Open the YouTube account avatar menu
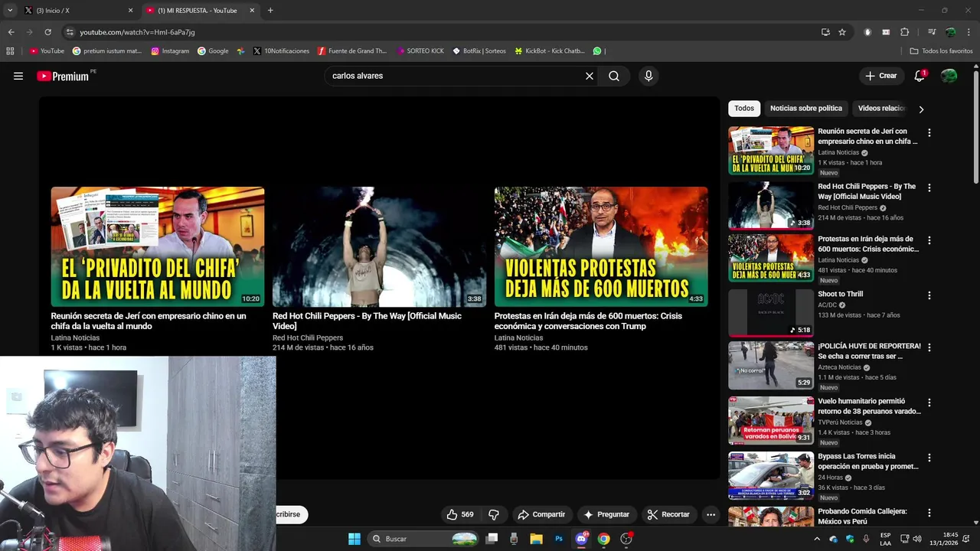980x551 pixels. tap(949, 76)
